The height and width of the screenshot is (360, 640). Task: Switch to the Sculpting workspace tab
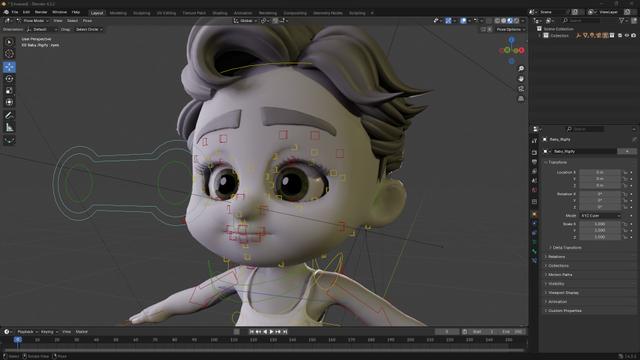point(142,13)
